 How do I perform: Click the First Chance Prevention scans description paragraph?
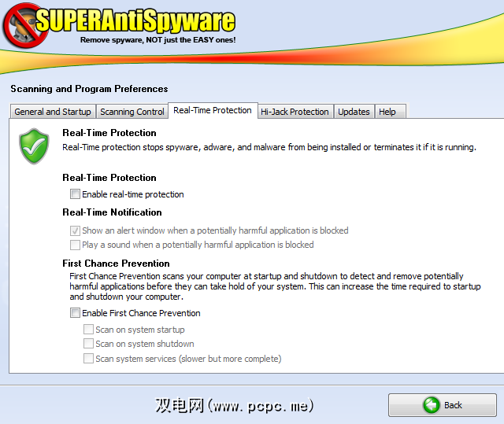[275, 286]
